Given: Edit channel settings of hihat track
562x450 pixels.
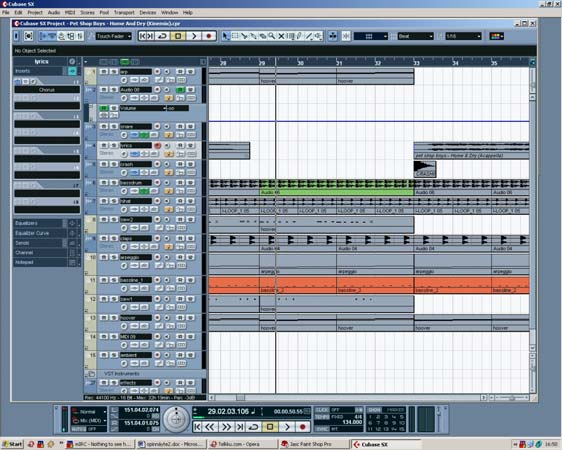Looking at the screenshot, I should 124,209.
